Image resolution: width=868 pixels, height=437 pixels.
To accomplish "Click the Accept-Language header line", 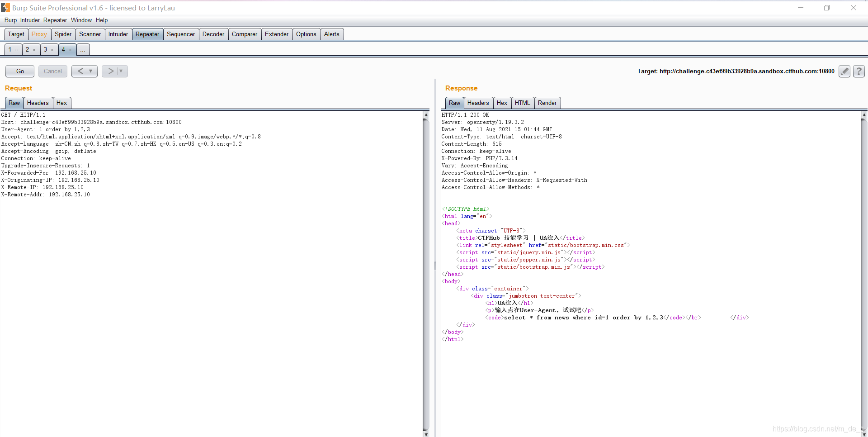I will pyautogui.click(x=122, y=144).
